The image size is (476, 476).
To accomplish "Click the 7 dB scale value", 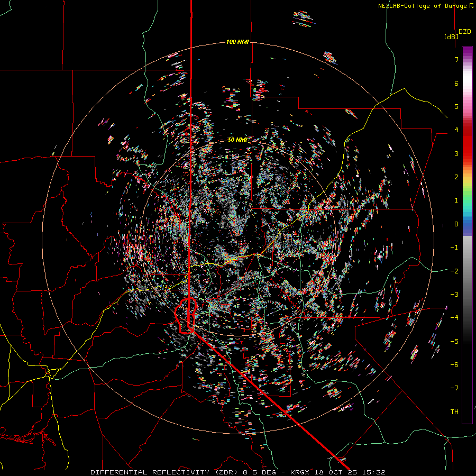I will 456,59.
